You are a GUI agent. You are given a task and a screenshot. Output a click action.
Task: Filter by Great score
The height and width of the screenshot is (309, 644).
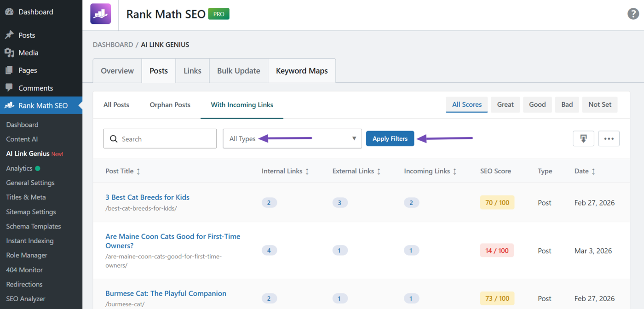(506, 104)
